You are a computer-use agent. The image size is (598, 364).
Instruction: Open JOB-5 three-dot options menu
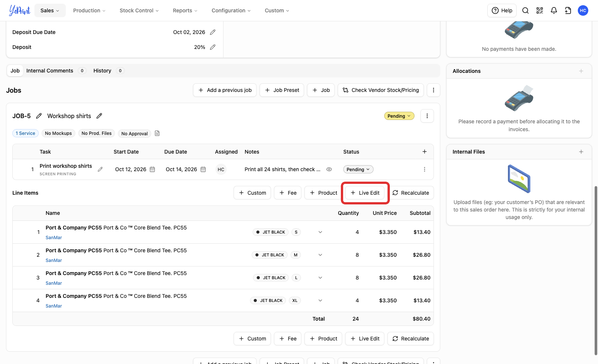coord(427,116)
